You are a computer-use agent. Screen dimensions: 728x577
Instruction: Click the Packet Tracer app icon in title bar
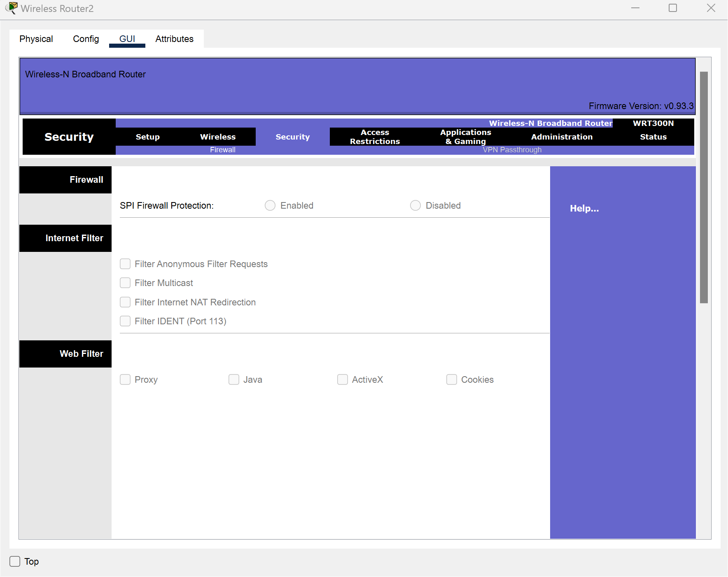tap(12, 8)
